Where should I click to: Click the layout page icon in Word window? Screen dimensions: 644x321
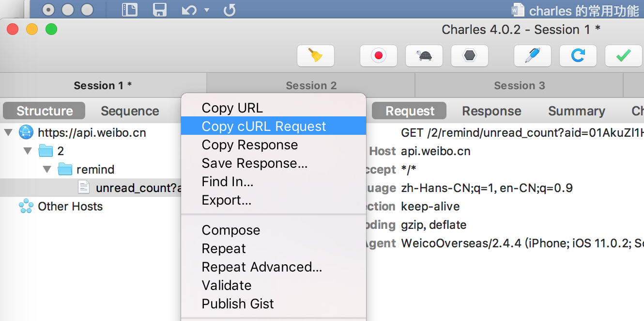pyautogui.click(x=130, y=10)
